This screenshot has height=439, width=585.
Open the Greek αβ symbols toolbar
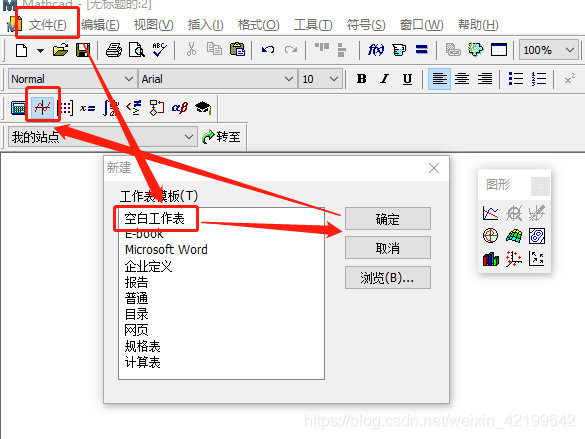click(180, 108)
